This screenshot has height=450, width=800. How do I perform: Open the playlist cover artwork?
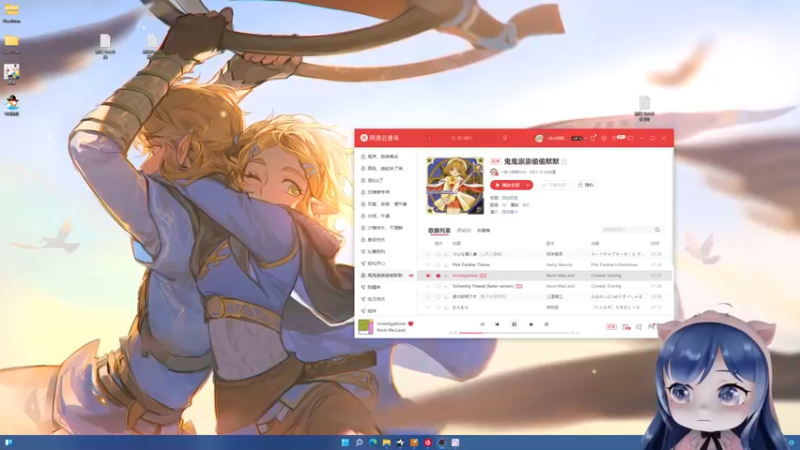(455, 186)
